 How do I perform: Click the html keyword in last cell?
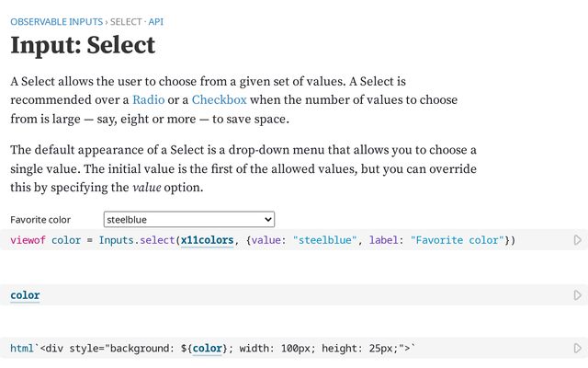pos(22,349)
